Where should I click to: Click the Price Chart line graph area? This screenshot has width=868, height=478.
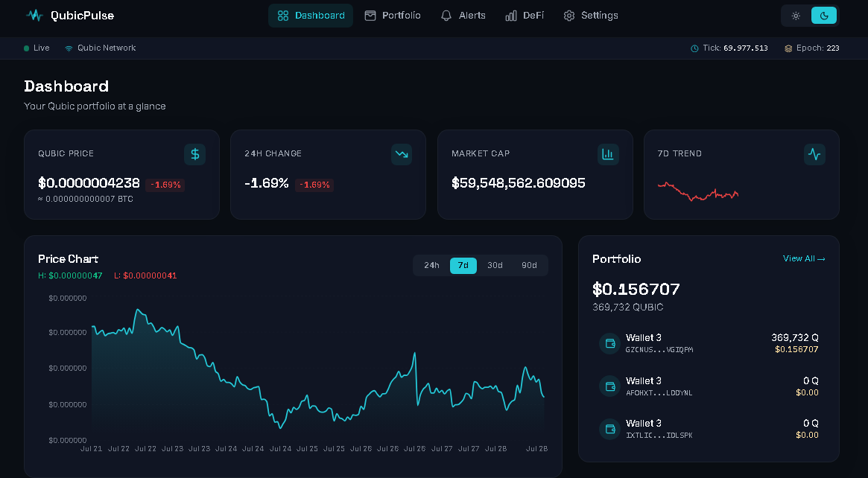tap(317, 368)
